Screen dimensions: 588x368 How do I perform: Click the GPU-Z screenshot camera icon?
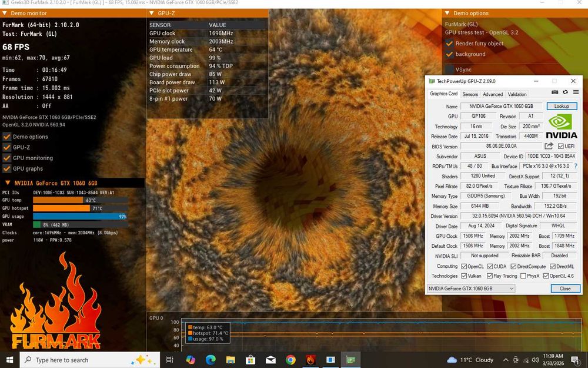(554, 92)
